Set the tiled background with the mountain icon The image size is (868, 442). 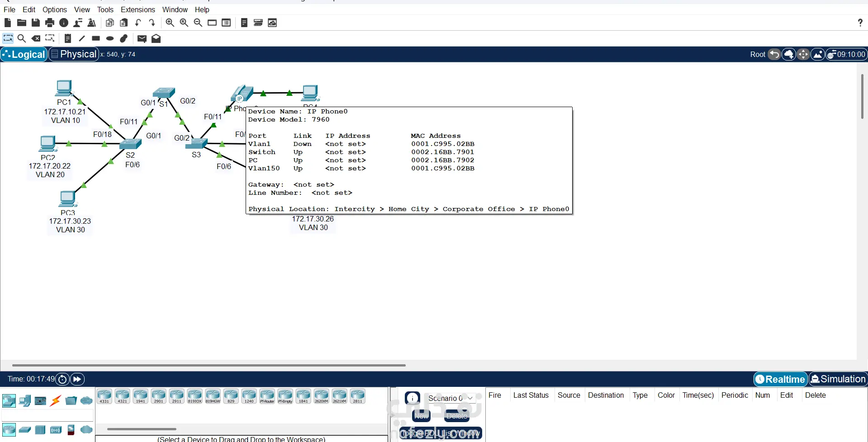pos(818,54)
